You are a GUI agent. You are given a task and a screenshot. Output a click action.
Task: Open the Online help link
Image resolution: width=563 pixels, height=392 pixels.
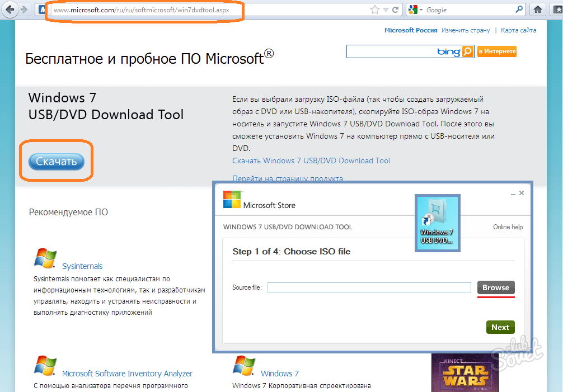point(508,227)
